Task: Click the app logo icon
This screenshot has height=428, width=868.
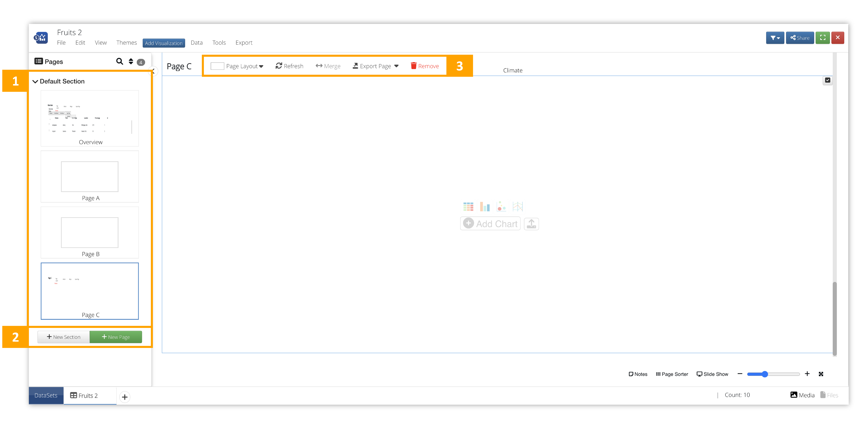Action: point(41,38)
